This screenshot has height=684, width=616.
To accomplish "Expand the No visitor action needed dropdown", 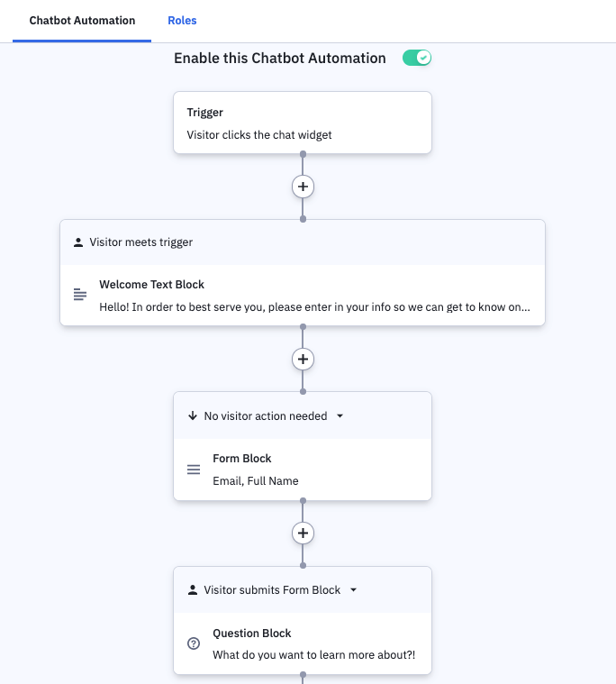I will click(x=340, y=416).
